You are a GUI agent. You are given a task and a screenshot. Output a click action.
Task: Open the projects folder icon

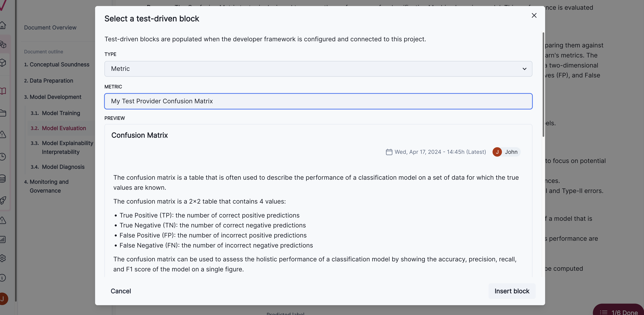3,113
